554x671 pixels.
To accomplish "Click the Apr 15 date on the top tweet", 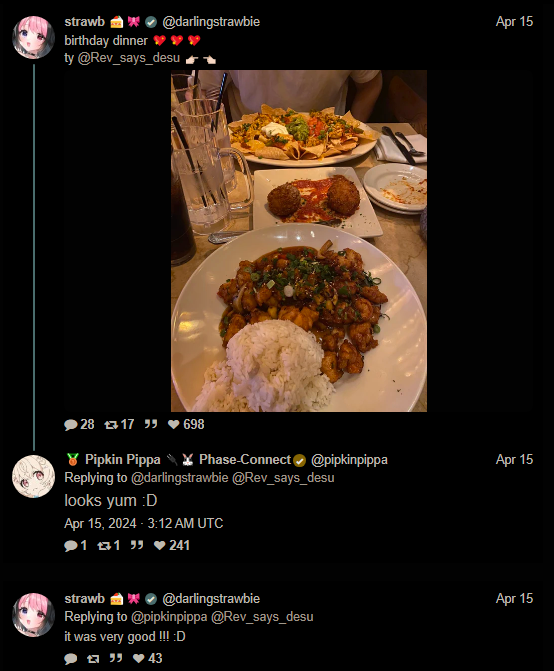I will click(x=514, y=22).
